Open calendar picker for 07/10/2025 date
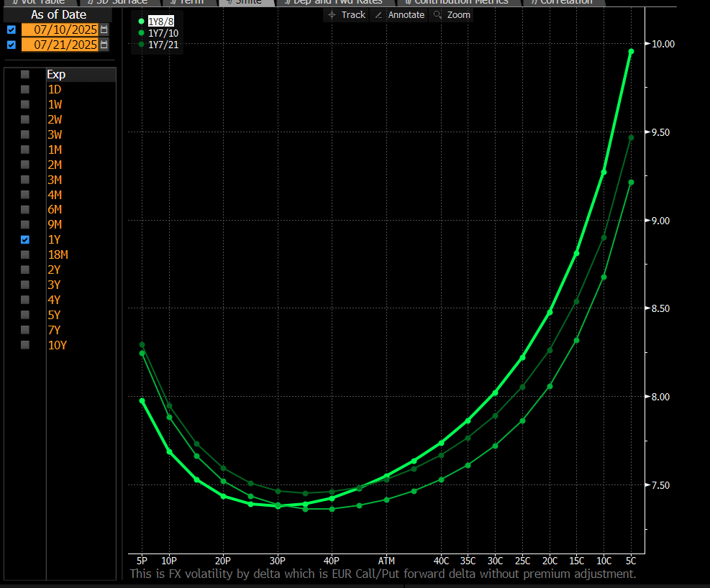710x588 pixels. 104,30
